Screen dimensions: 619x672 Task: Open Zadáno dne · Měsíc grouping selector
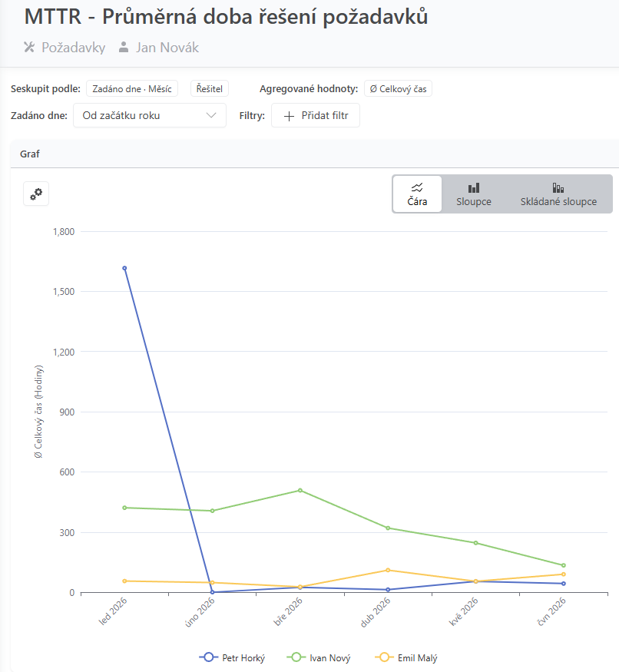[x=132, y=89]
